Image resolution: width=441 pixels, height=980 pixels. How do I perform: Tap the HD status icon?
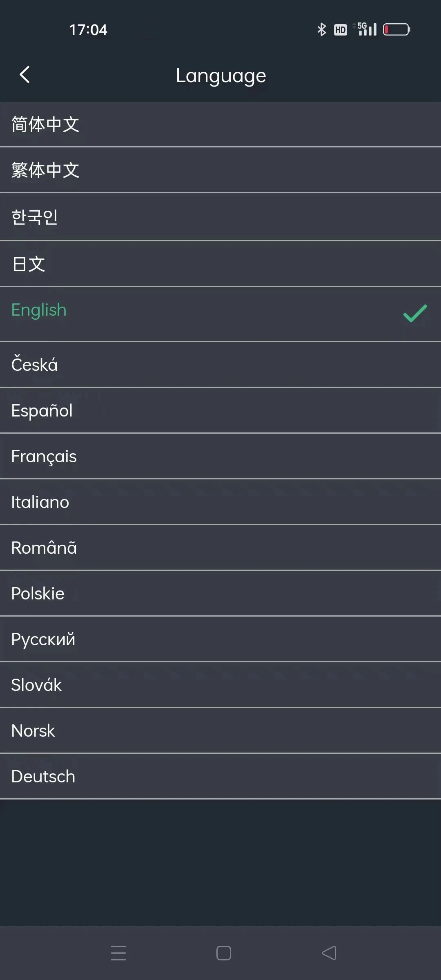340,30
